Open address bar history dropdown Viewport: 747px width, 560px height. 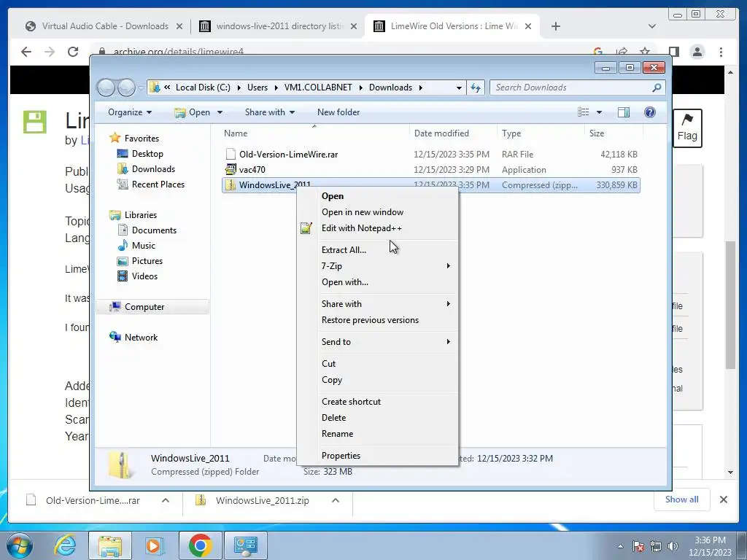point(459,87)
